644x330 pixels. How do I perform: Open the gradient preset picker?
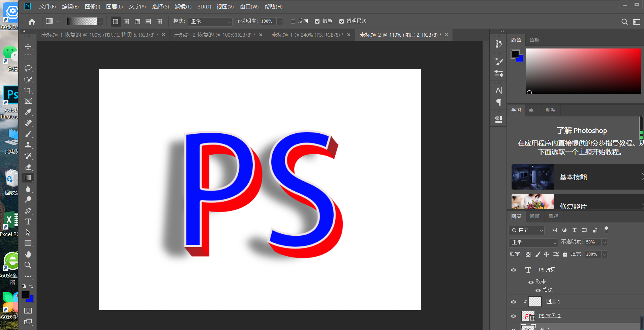100,21
